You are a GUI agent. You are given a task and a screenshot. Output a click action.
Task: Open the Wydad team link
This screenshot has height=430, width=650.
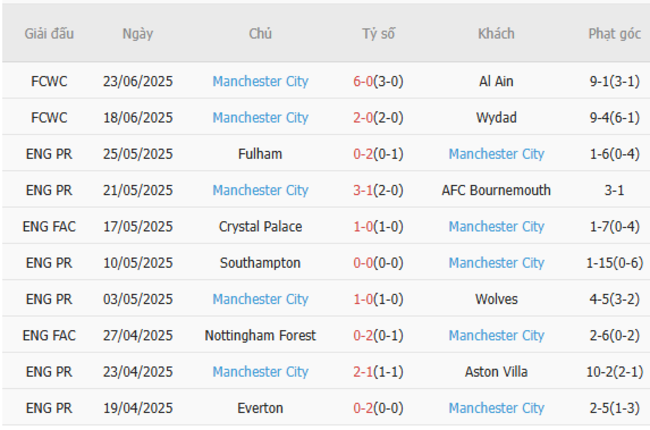[x=496, y=118]
